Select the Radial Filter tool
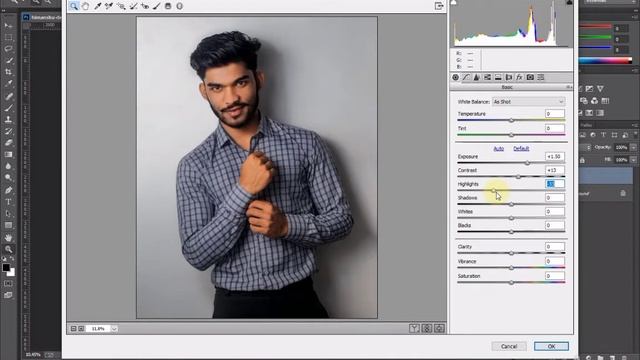Screen dimensions: 640x360 [180, 6]
